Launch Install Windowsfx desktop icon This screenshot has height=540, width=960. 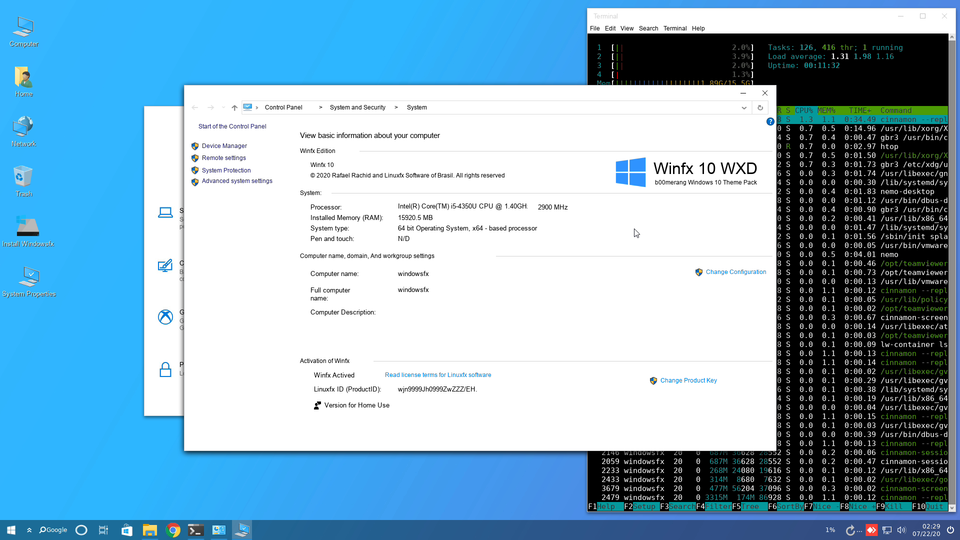28,231
